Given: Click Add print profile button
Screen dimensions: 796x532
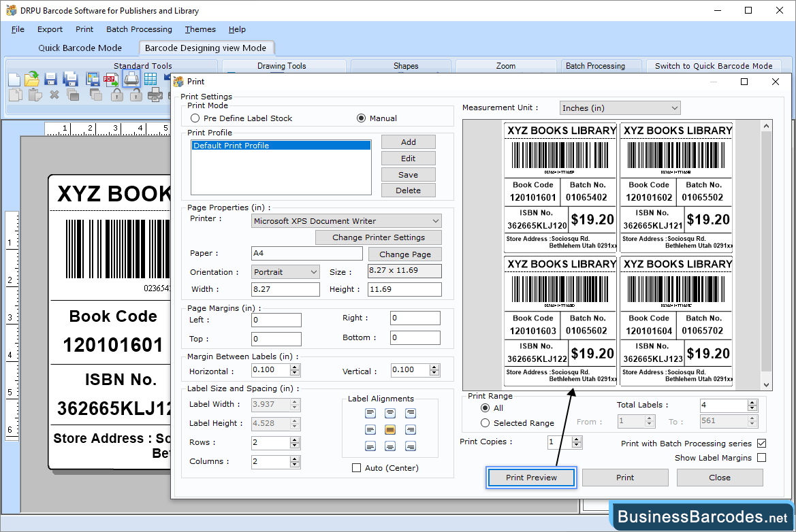Looking at the screenshot, I should pos(408,142).
